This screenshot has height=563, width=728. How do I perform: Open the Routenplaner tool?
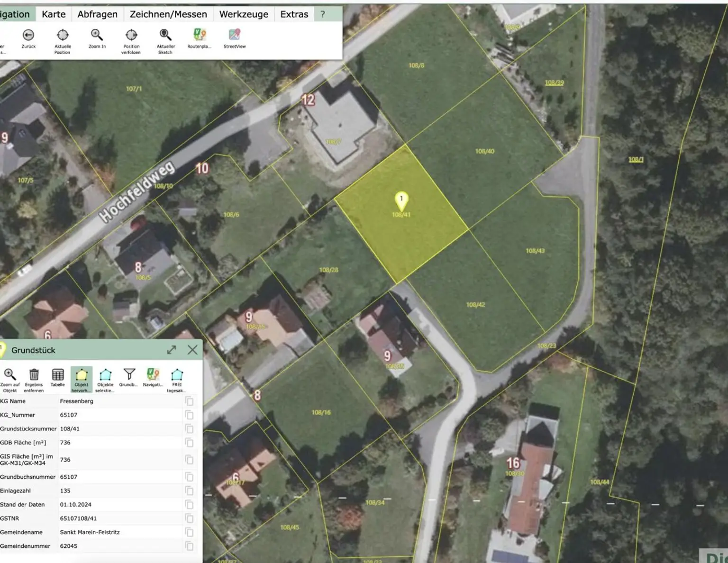click(200, 35)
